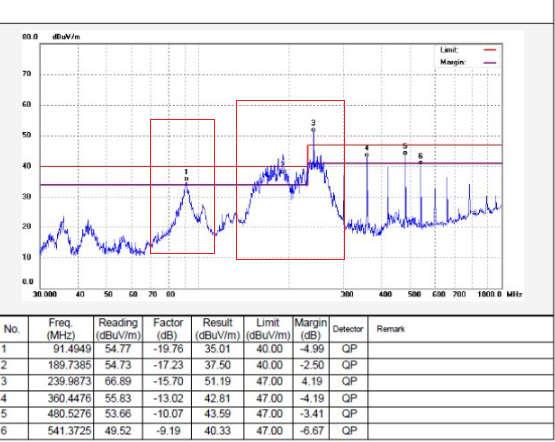Click peak marker 4 on the spectrum plot
The width and height of the screenshot is (555, 442).
coord(367,155)
